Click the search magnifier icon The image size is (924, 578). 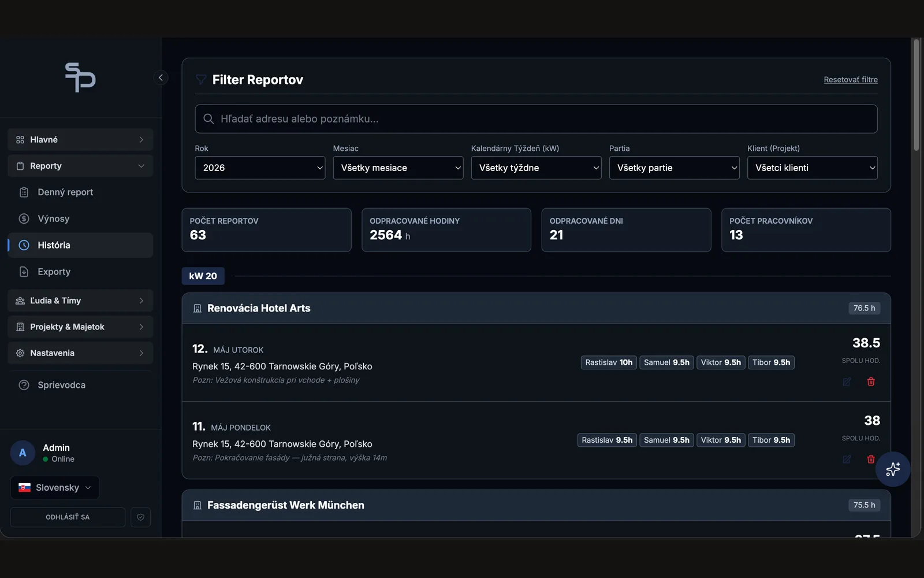[x=208, y=118]
